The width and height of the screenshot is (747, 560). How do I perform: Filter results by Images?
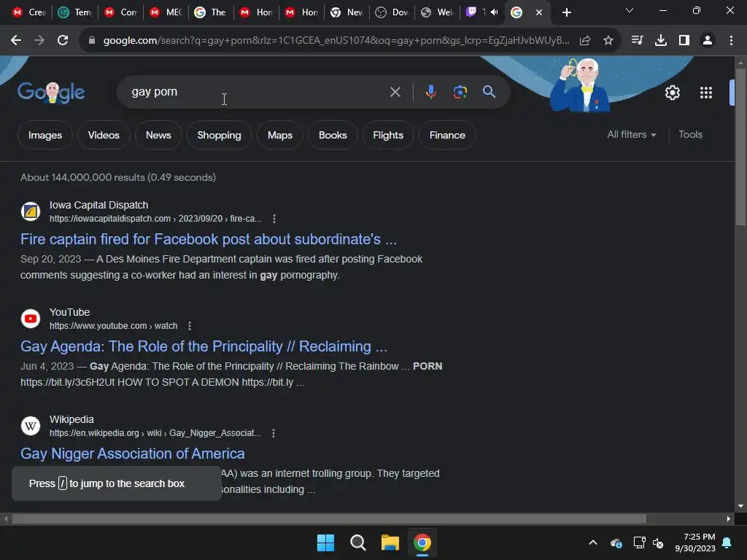pos(45,135)
